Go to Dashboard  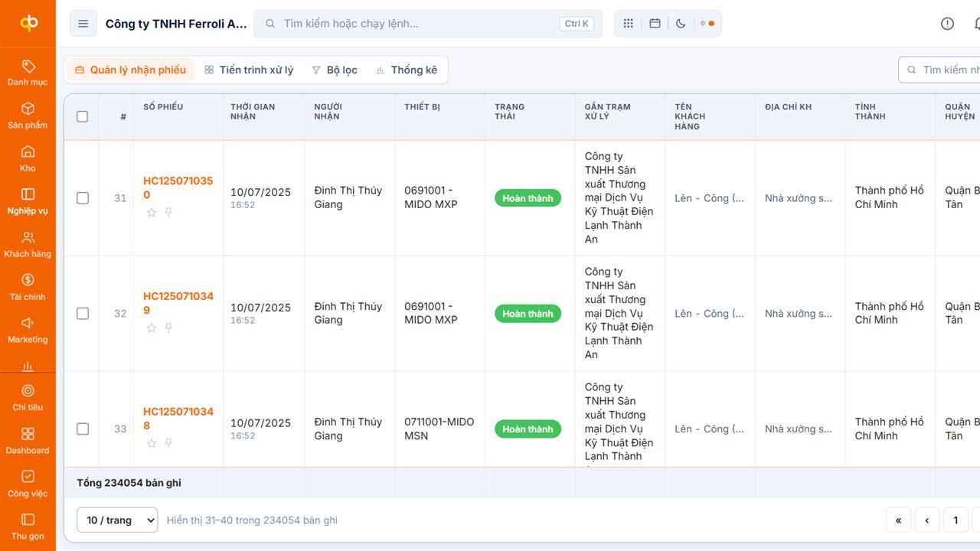(28, 441)
